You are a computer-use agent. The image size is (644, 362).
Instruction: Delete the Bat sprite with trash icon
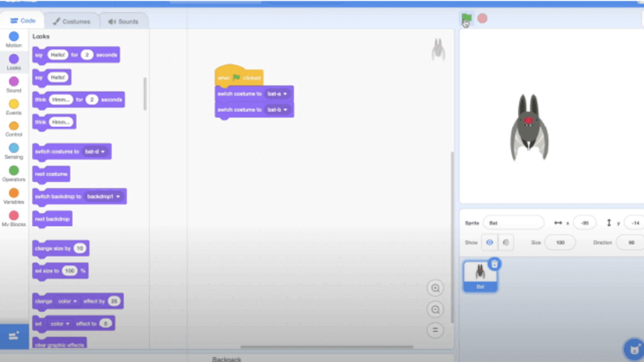494,264
